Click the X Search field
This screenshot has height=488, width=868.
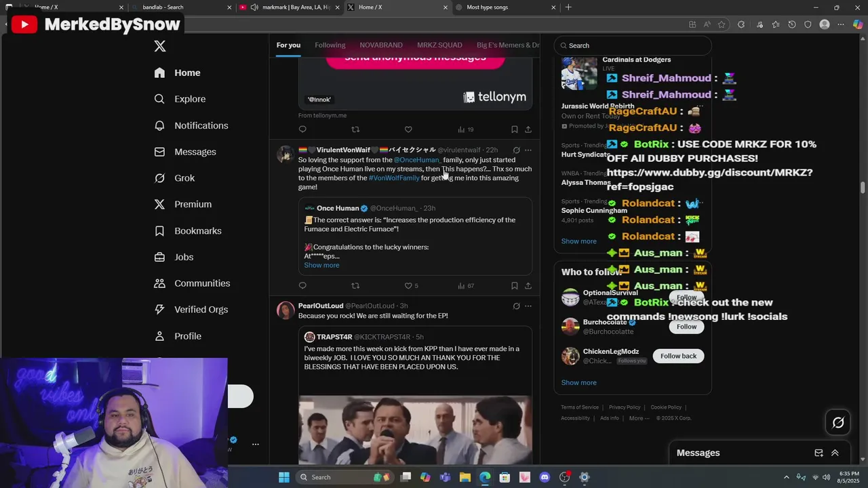(633, 45)
